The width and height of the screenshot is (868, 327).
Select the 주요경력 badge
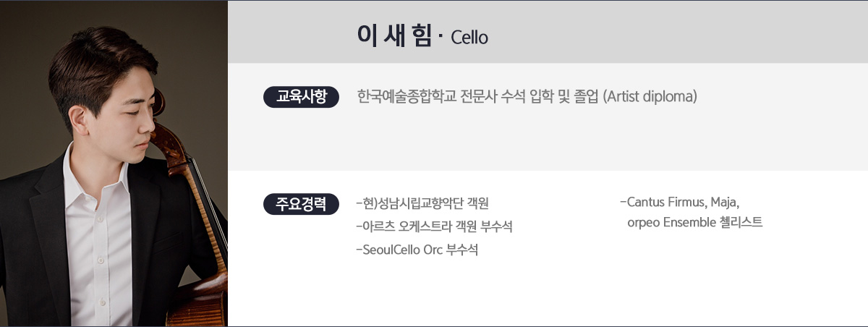pyautogui.click(x=302, y=203)
